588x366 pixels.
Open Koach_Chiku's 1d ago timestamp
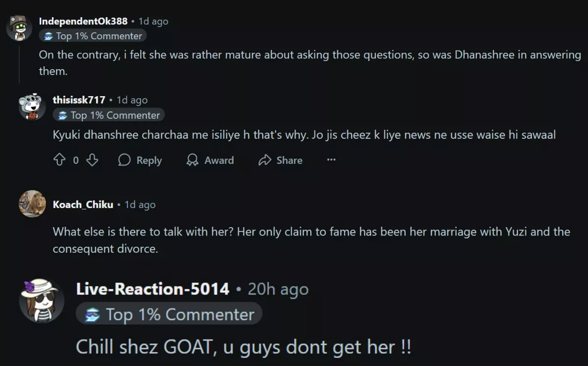coord(140,205)
